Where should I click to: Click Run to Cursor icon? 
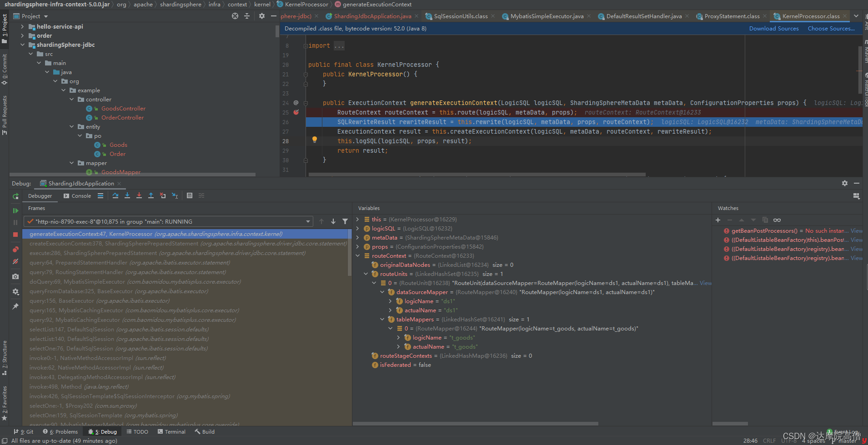175,195
